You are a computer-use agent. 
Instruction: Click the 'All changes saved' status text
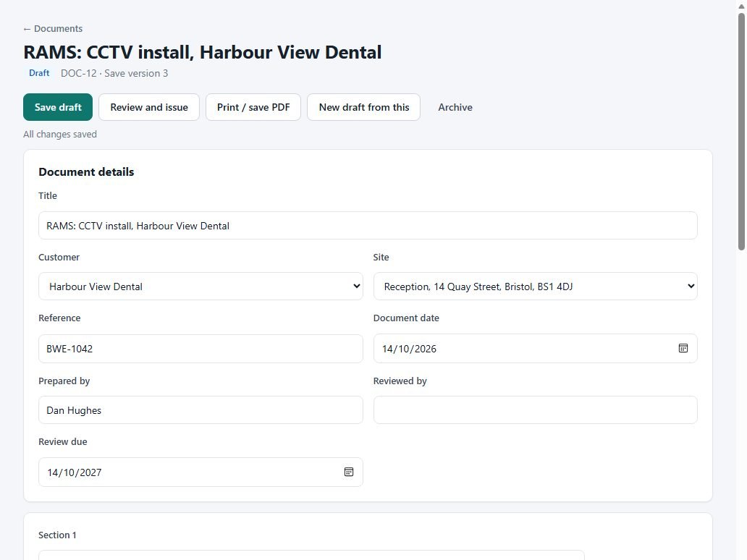pos(60,135)
